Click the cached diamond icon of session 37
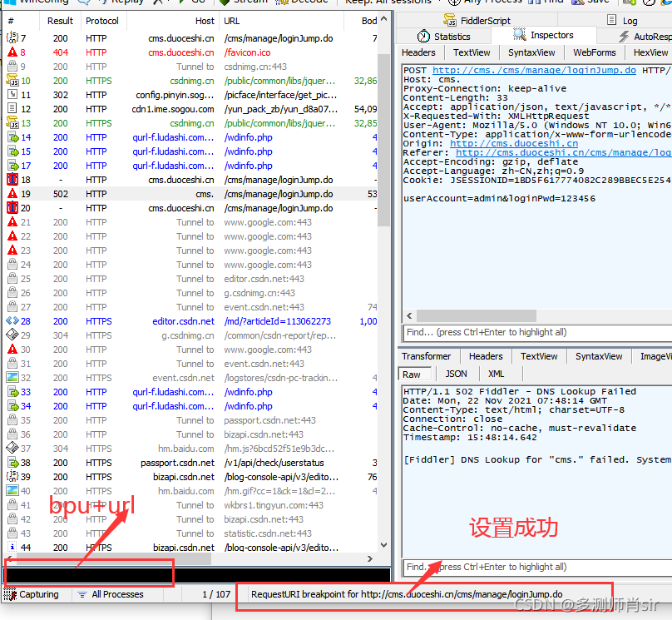The height and width of the screenshot is (620, 672). pos(12,448)
